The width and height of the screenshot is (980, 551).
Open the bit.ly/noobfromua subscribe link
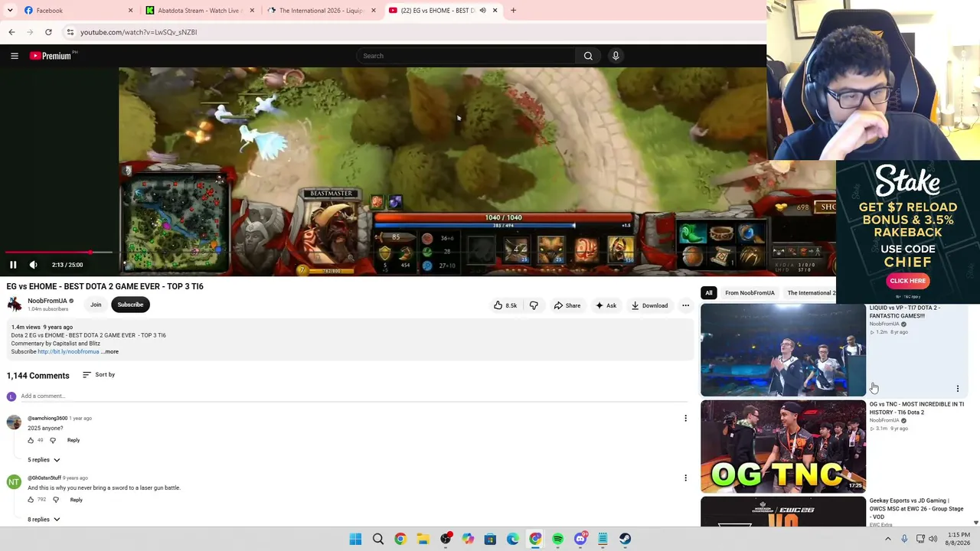[x=68, y=352]
